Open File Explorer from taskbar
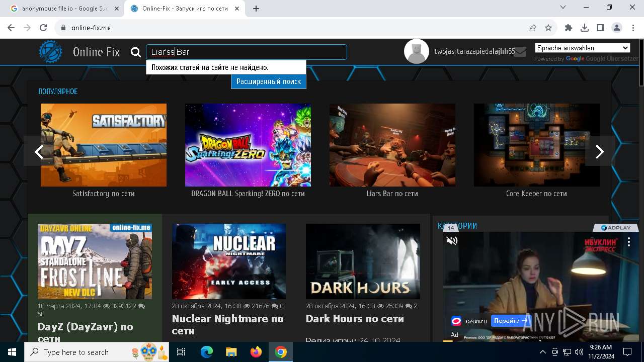 point(231,352)
